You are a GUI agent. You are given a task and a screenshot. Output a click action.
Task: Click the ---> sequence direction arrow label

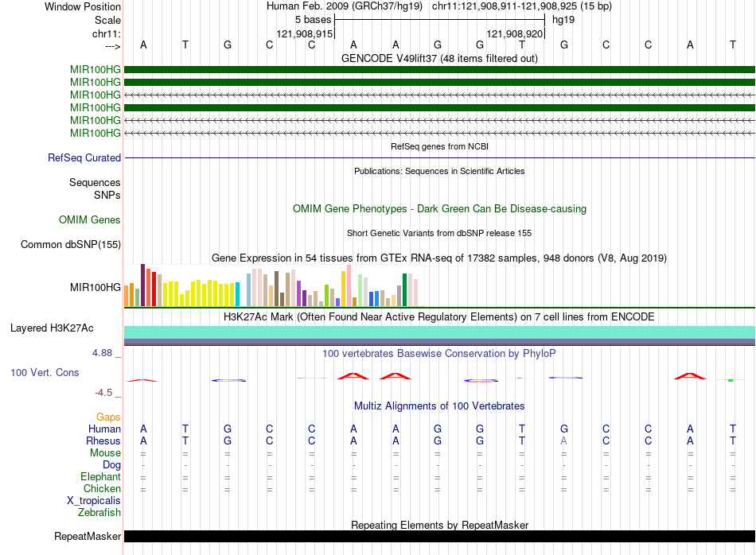pos(113,46)
